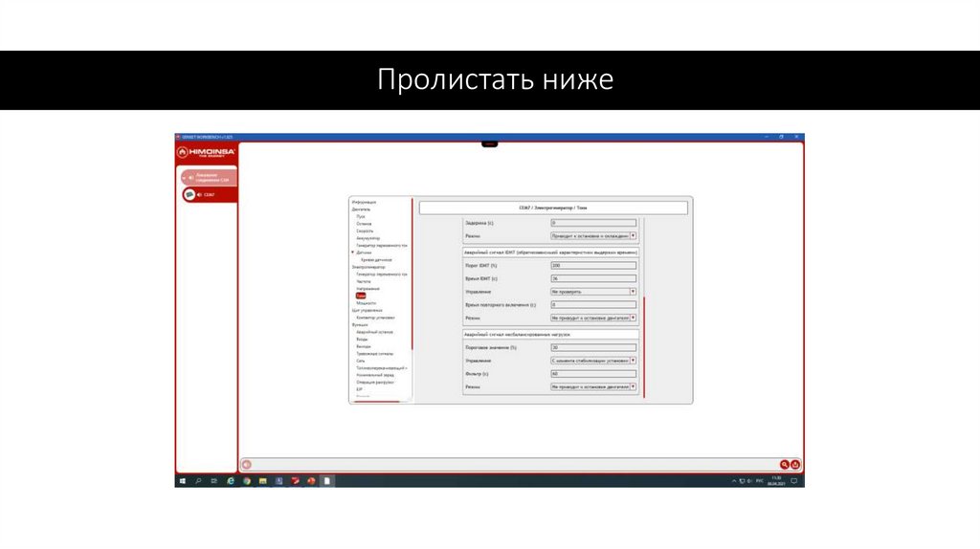This screenshot has height=549, width=980.
Task: Click the round icon at bottom-left status bar
Action: tap(247, 465)
